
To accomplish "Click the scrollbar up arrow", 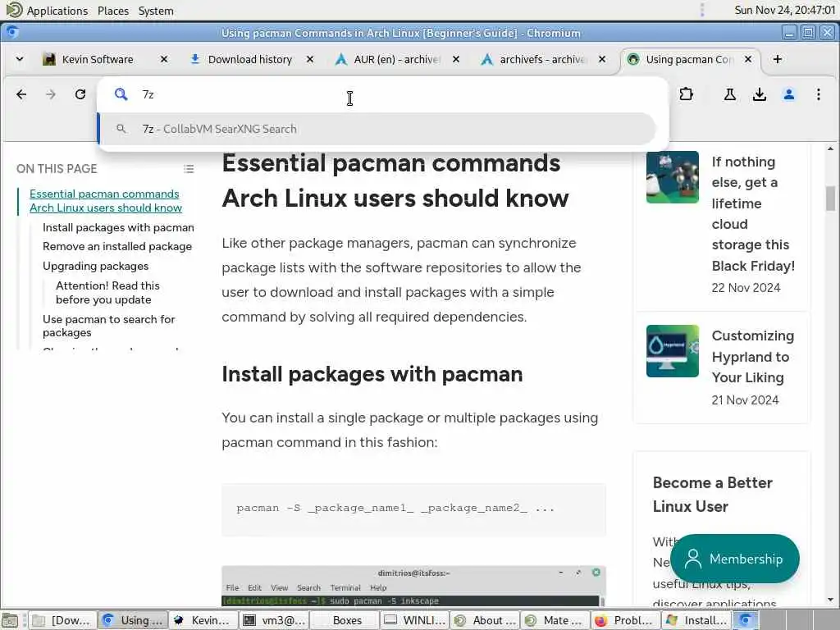I will [x=830, y=148].
